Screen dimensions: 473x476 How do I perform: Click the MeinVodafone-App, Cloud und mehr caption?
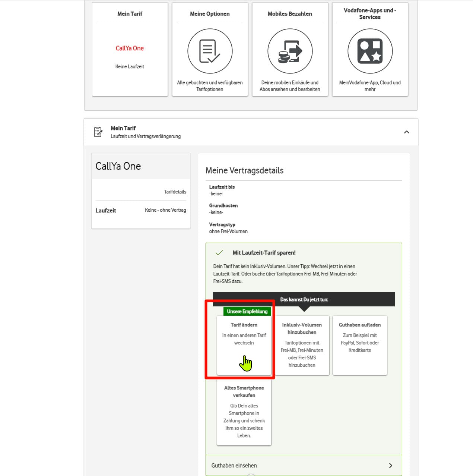[x=370, y=86]
